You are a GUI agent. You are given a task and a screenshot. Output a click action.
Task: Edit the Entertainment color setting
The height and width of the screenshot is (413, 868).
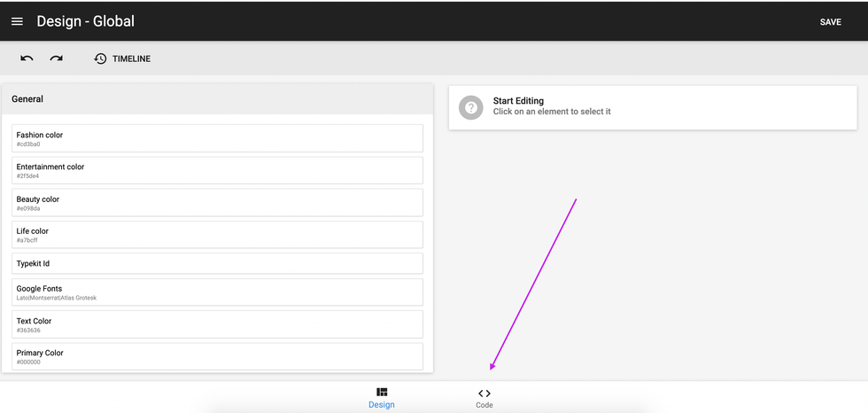(217, 170)
